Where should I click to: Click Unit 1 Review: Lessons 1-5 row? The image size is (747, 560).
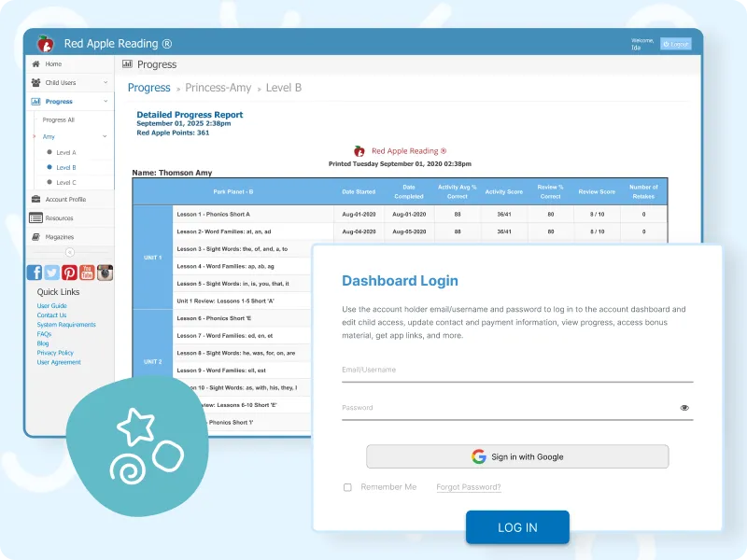pyautogui.click(x=242, y=301)
